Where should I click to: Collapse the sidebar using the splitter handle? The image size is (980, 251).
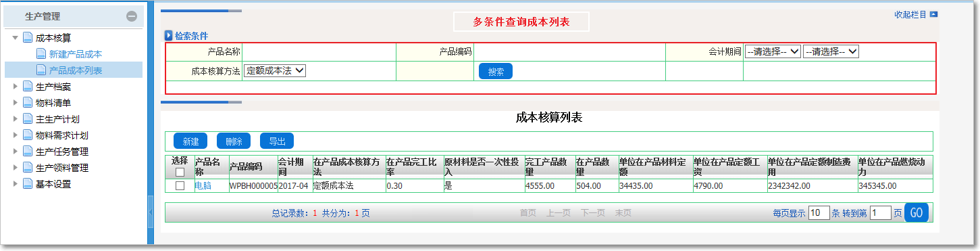[x=151, y=212]
